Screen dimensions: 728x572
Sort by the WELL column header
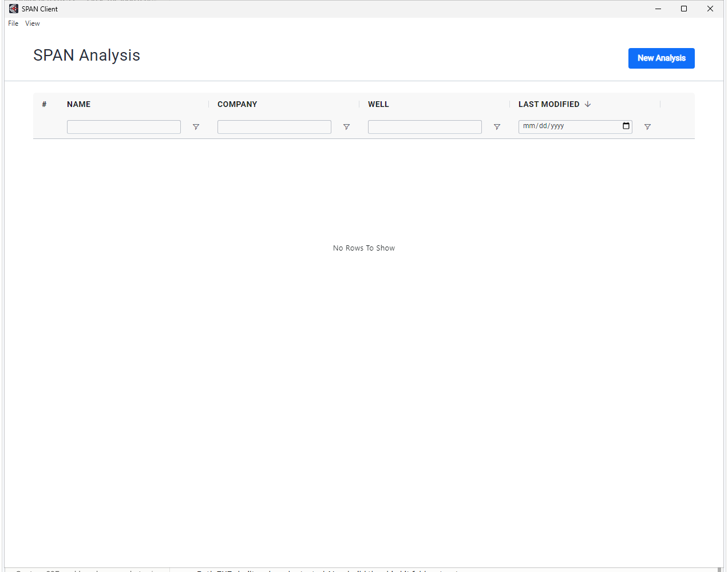point(378,104)
